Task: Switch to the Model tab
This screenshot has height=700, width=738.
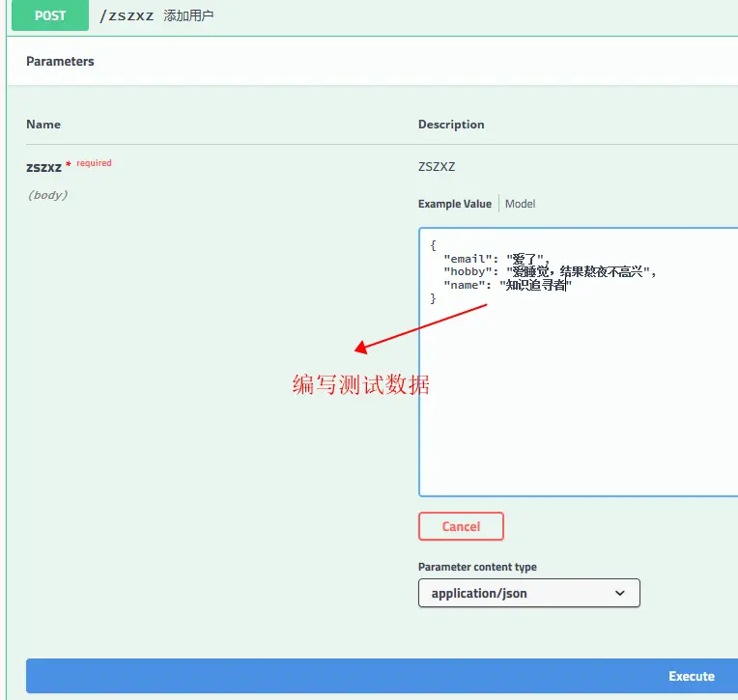Action: pyautogui.click(x=520, y=204)
